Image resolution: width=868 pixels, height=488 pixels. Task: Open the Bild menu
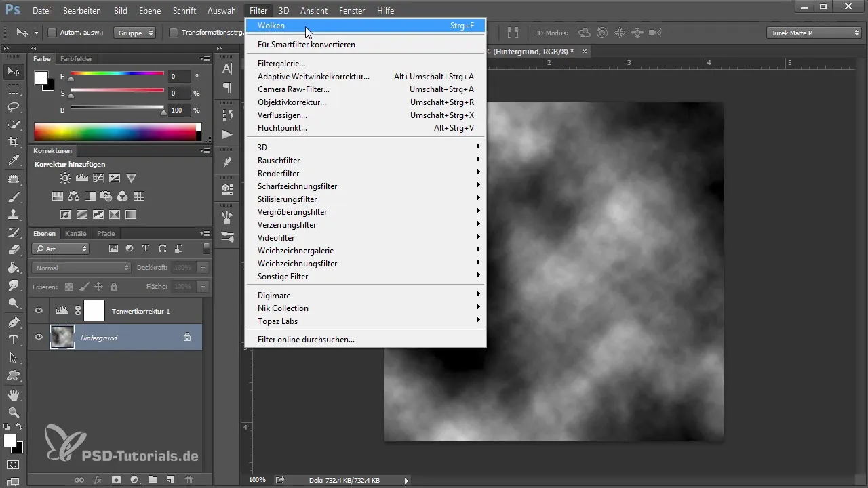click(121, 11)
